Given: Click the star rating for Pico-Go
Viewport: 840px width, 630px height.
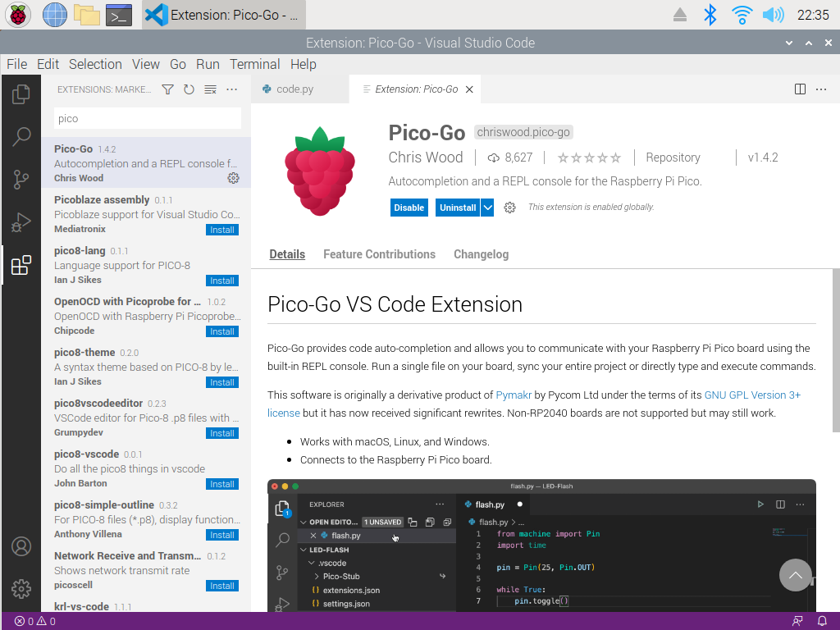Looking at the screenshot, I should 589,157.
